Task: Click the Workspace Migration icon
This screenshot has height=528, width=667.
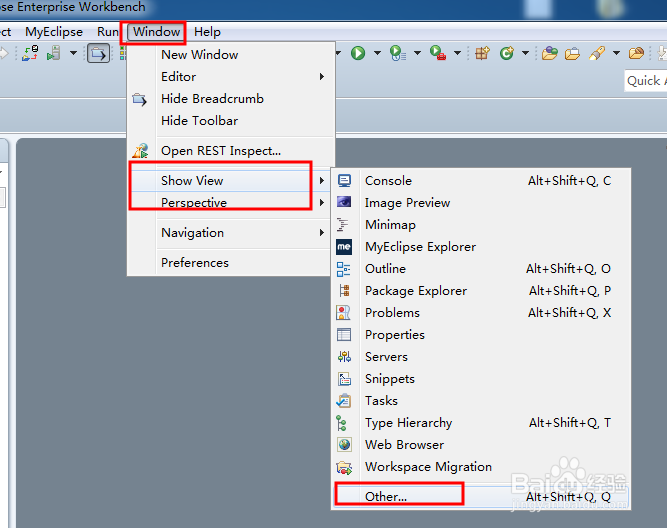Action: [344, 468]
